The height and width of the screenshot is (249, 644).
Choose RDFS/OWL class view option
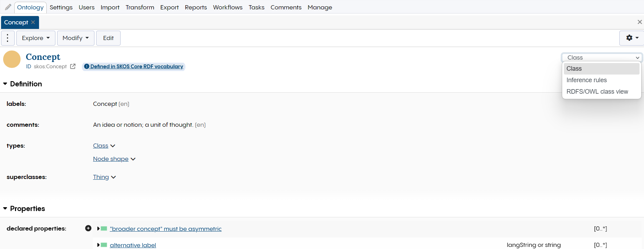click(x=597, y=92)
